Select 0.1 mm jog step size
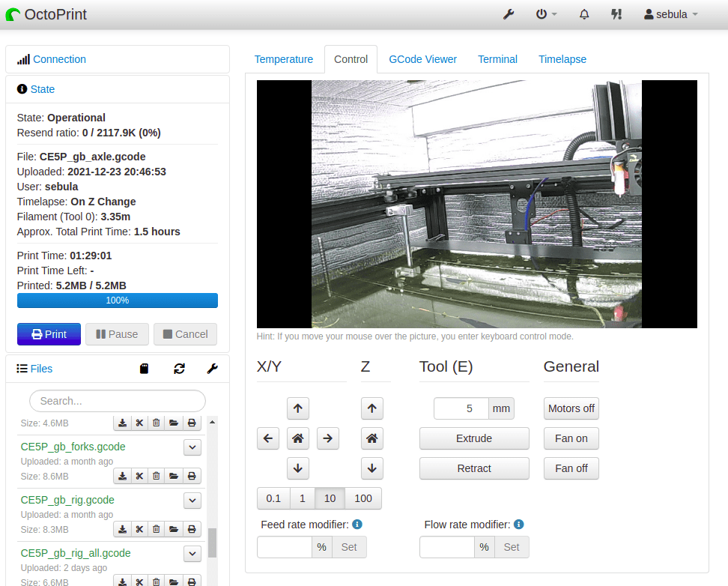This screenshot has width=728, height=586. coord(273,498)
